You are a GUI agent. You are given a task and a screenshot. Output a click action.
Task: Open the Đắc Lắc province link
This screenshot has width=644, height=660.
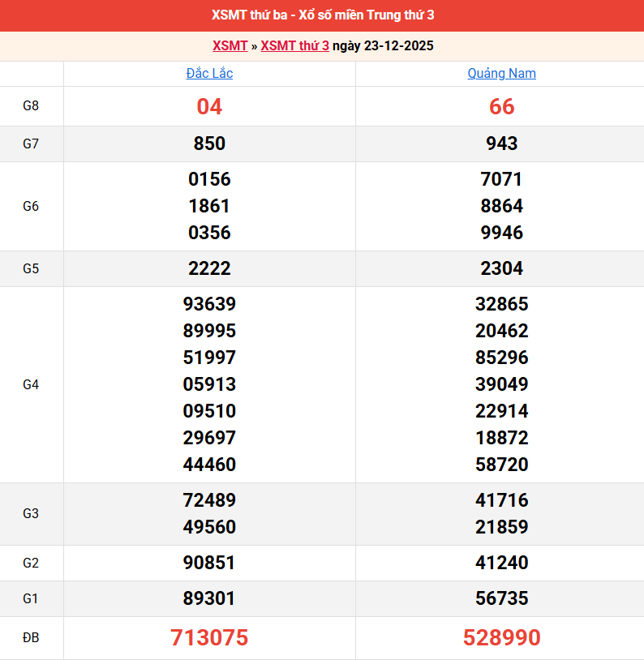(x=209, y=74)
